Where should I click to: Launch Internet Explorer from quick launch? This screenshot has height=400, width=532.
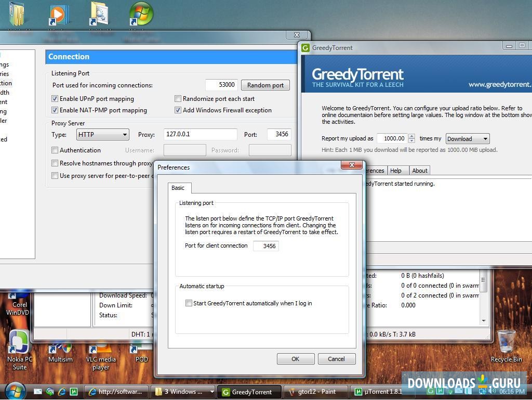(x=62, y=392)
